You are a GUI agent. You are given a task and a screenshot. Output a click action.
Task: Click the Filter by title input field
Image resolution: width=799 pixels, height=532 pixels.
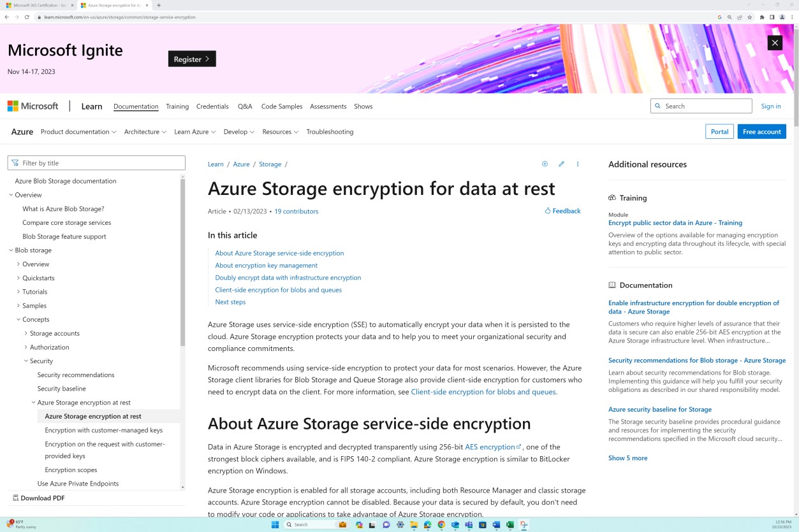click(x=96, y=162)
